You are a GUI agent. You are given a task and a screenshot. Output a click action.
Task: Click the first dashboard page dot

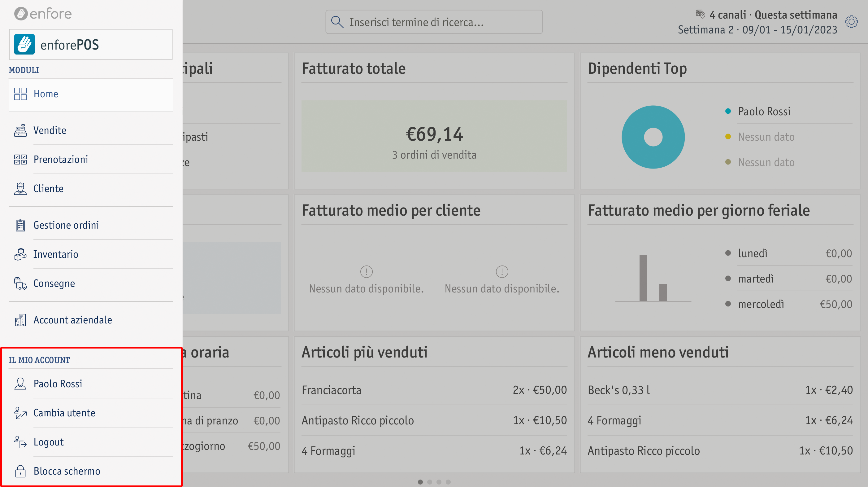(420, 482)
